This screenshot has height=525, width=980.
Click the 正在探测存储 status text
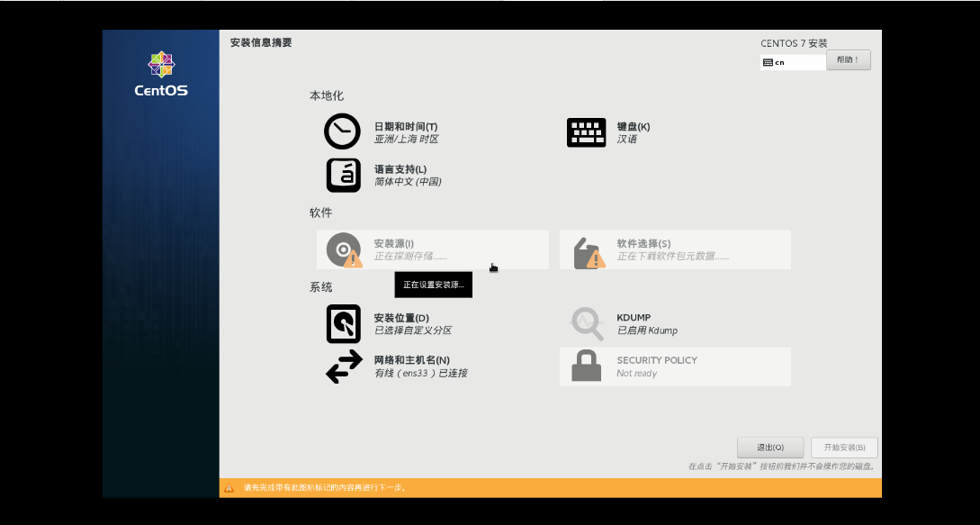[410, 256]
